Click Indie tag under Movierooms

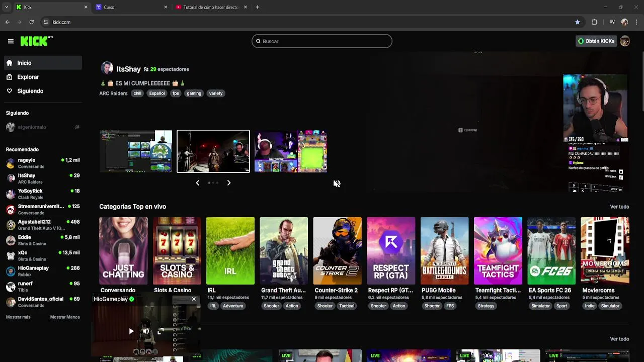590,306
